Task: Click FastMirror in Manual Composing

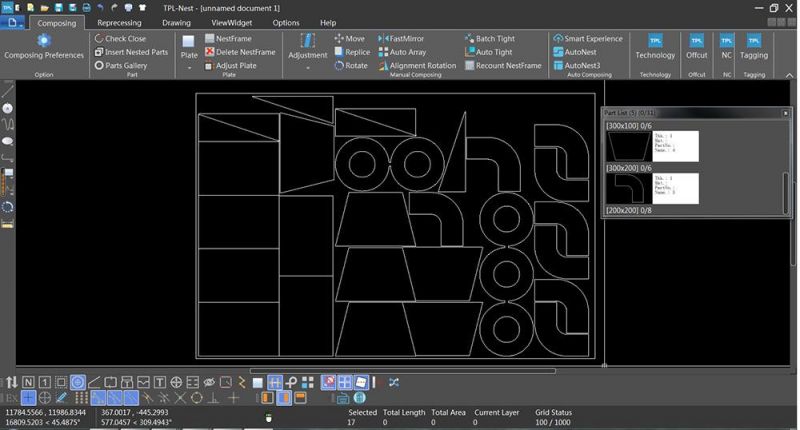Action: tap(401, 38)
